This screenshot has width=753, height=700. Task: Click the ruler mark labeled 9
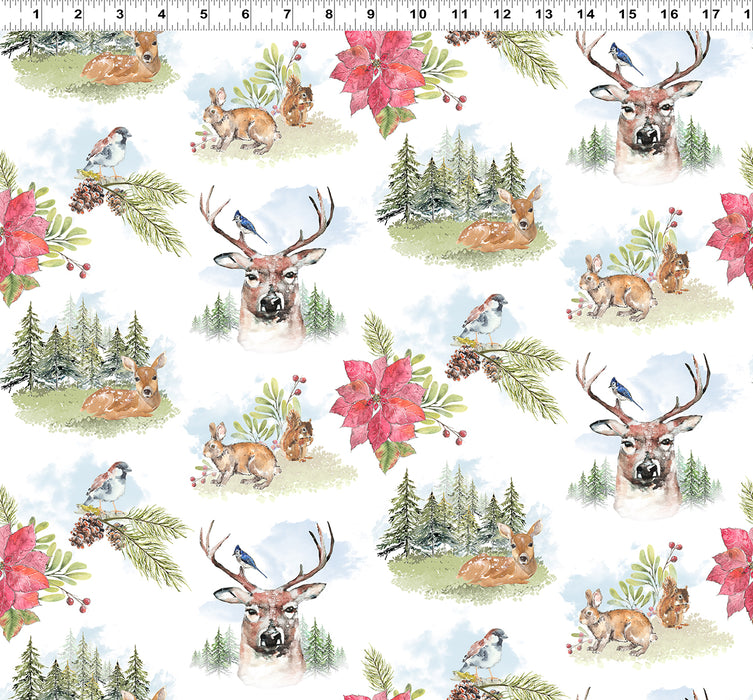tap(371, 15)
